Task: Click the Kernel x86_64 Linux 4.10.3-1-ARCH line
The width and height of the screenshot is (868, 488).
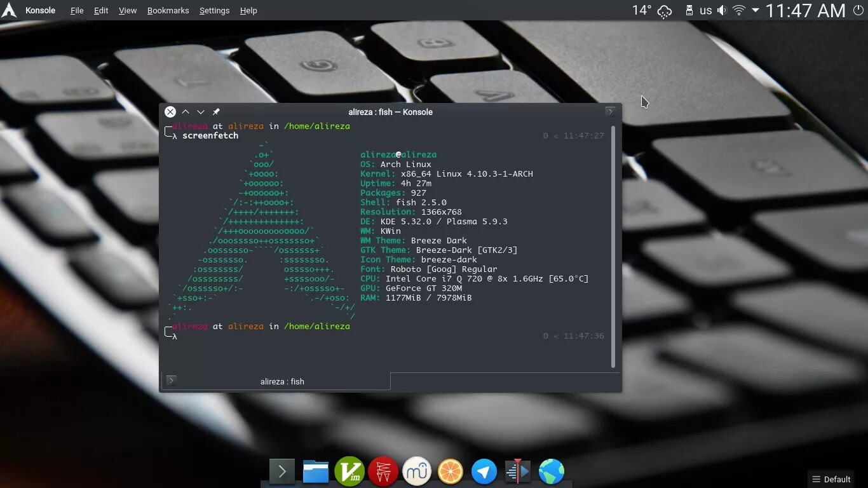Action: [x=447, y=173]
